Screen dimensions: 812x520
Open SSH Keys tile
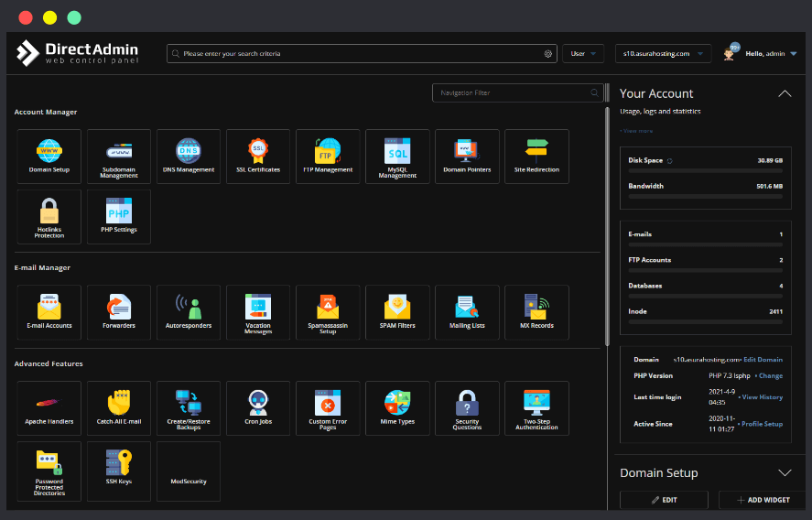[119, 469]
